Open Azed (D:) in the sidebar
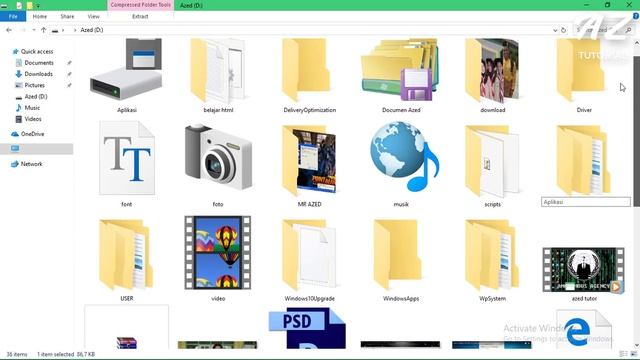 pyautogui.click(x=36, y=97)
